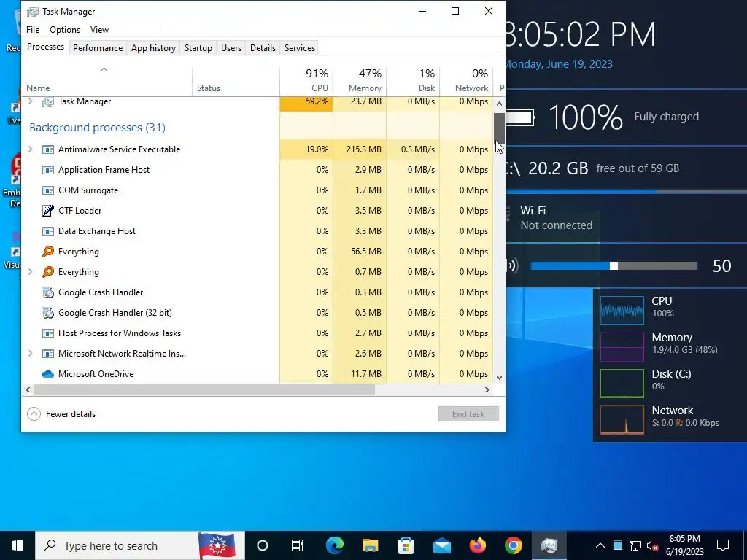This screenshot has height=560, width=747.
Task: Expand Antimalware Service Executable row
Action: (x=31, y=149)
